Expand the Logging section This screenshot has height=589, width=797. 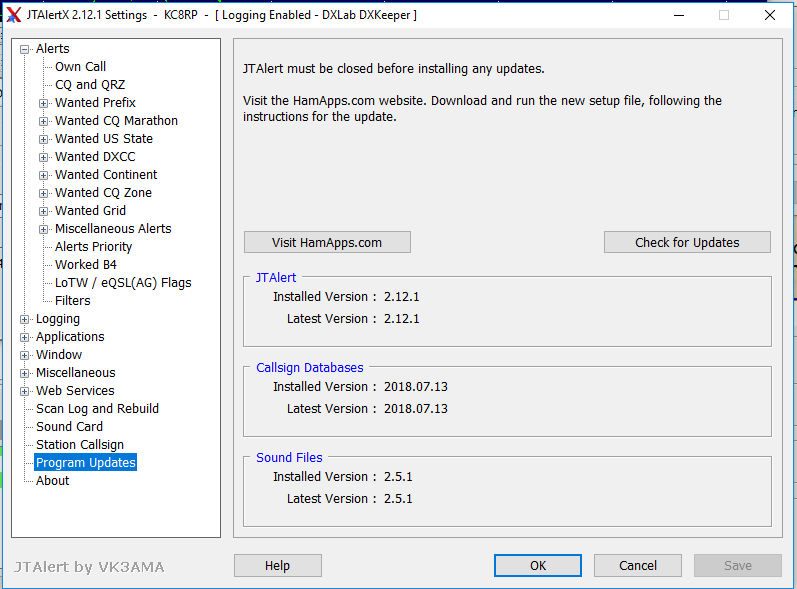24,319
